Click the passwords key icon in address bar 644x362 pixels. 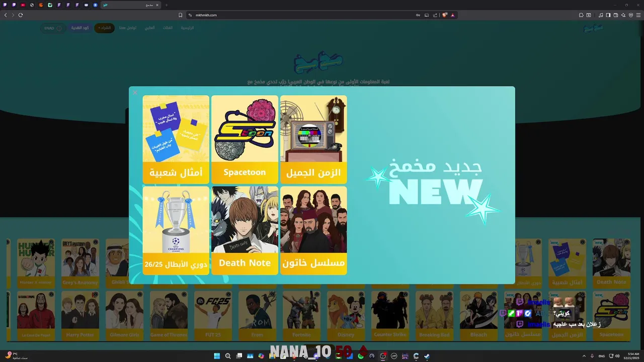pos(418,15)
